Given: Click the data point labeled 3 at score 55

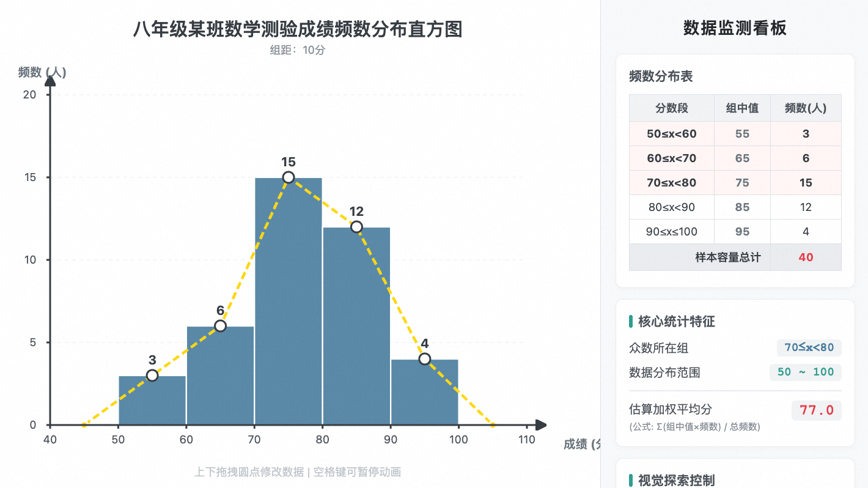Looking at the screenshot, I should [x=152, y=375].
